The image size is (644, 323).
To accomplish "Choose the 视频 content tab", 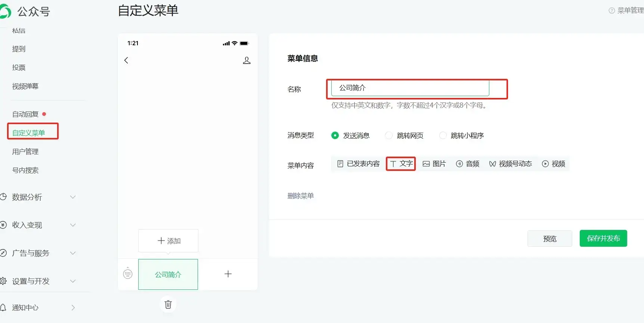I will tap(554, 164).
